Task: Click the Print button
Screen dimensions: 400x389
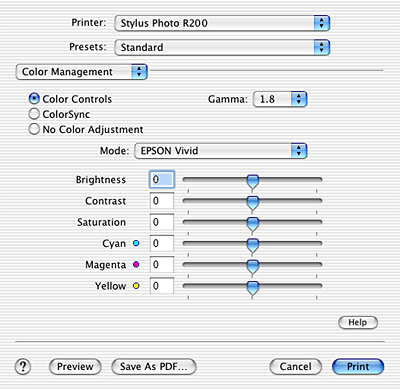Action: [x=358, y=367]
